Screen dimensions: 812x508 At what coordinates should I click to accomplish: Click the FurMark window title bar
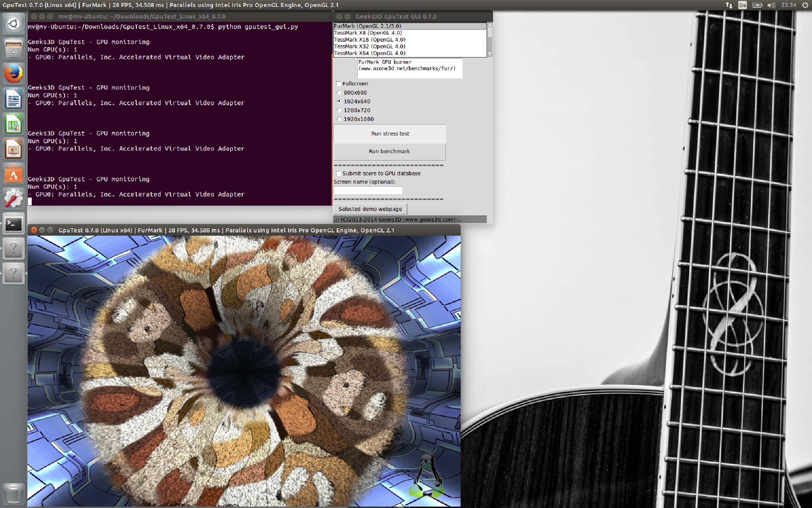(x=244, y=230)
